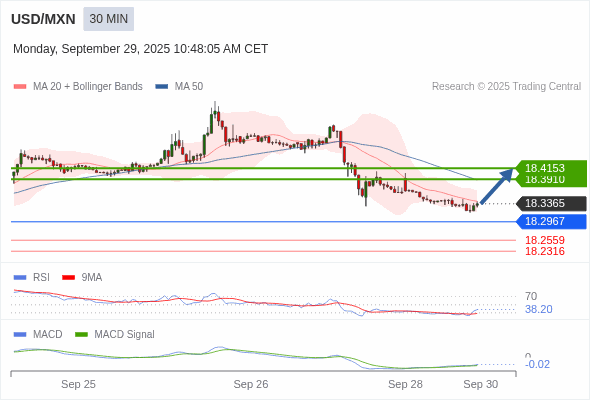
Task: Toggle the MACD Signal green legend entry
Action: pyautogui.click(x=115, y=334)
